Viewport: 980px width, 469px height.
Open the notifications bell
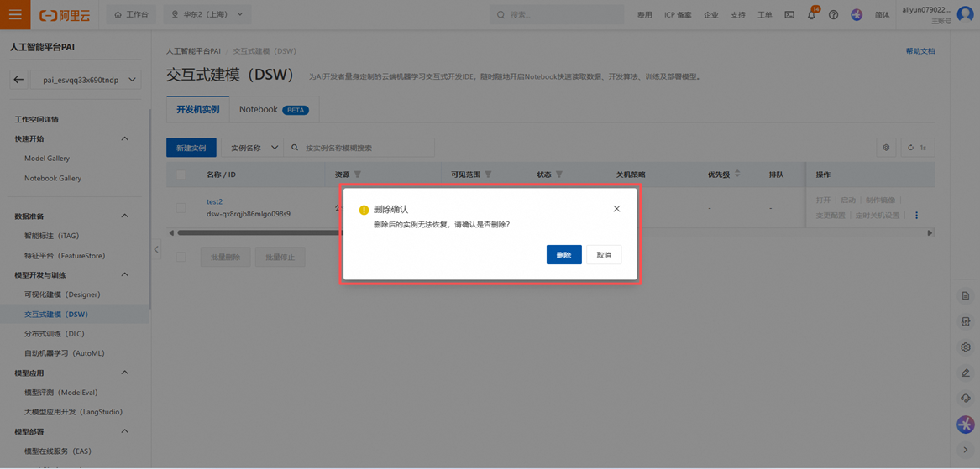tap(811, 15)
